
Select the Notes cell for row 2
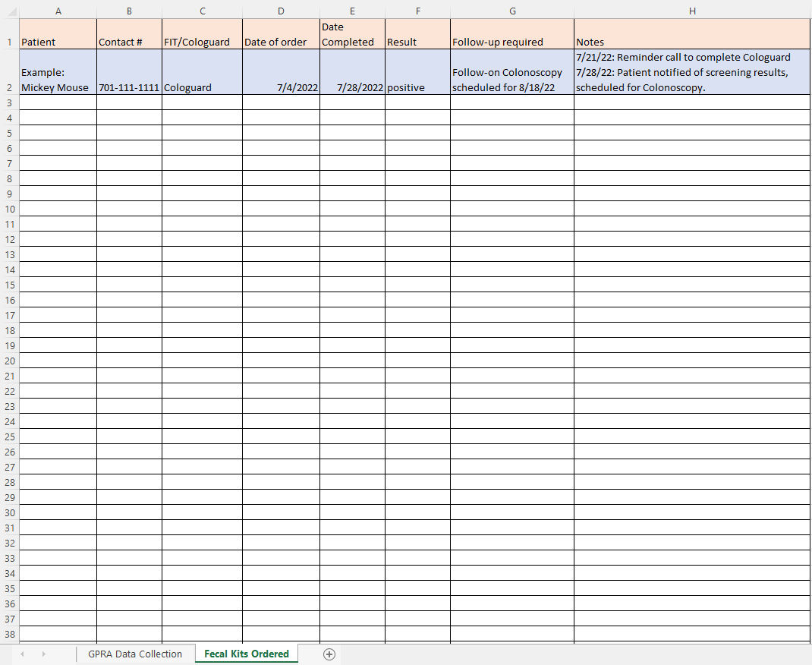tap(692, 72)
